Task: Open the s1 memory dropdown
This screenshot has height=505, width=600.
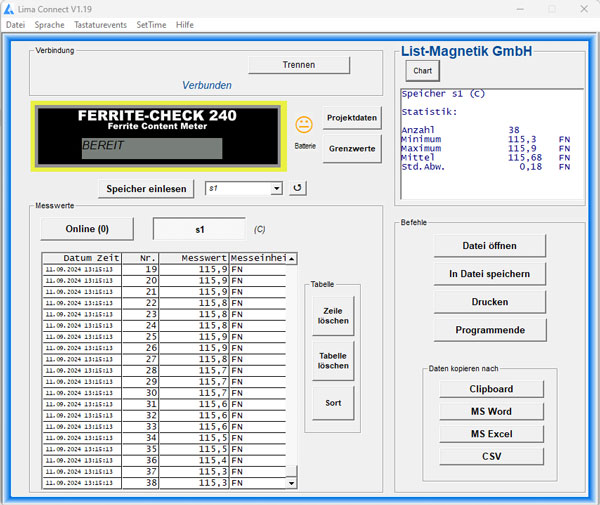Action: pyautogui.click(x=276, y=188)
